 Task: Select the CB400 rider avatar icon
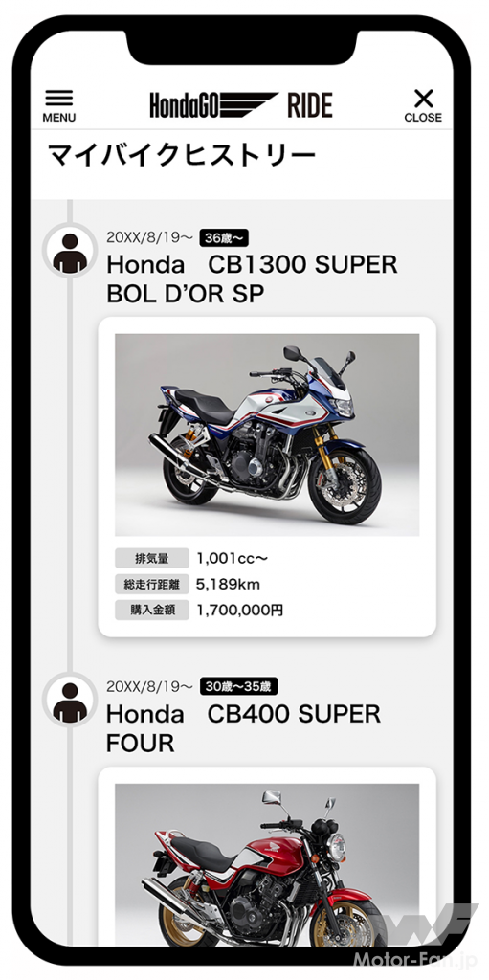70,700
